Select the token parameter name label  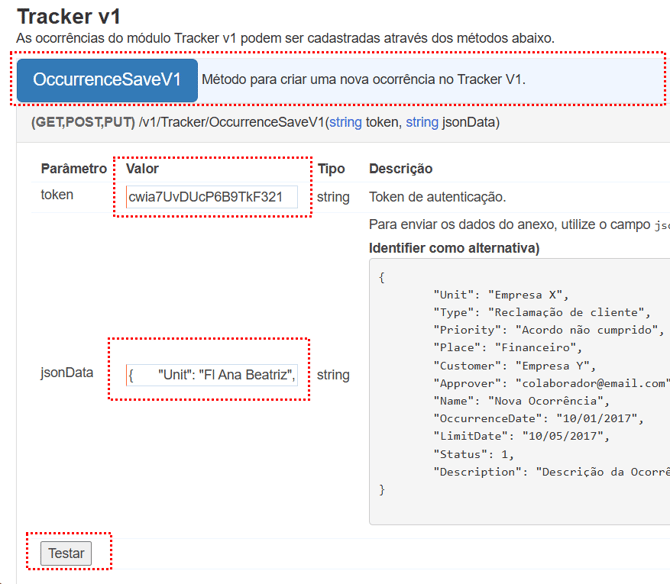(x=57, y=195)
